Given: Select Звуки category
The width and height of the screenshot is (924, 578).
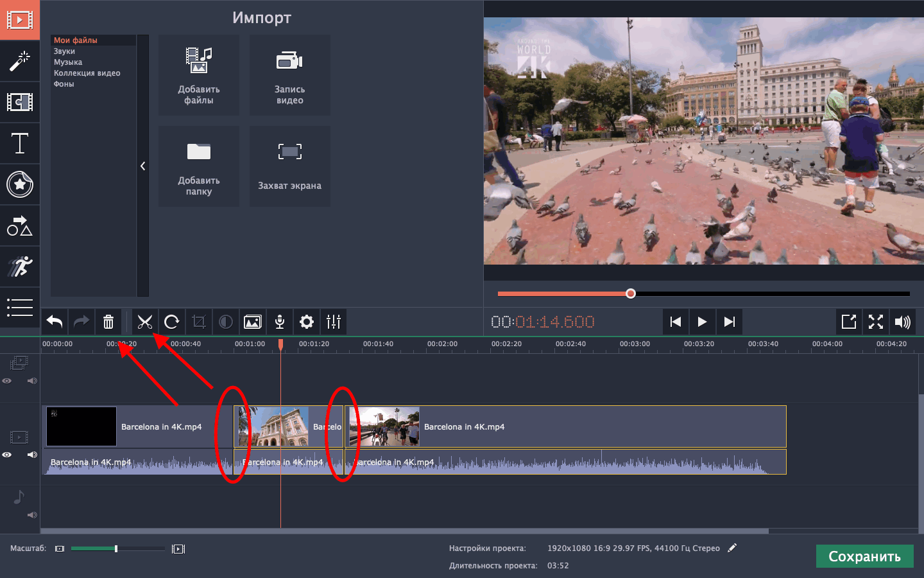Looking at the screenshot, I should pos(64,51).
